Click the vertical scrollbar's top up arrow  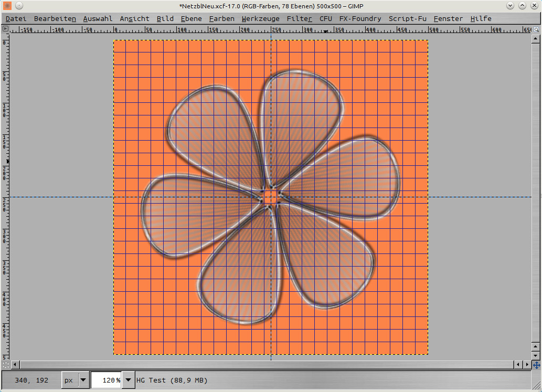pyautogui.click(x=536, y=40)
